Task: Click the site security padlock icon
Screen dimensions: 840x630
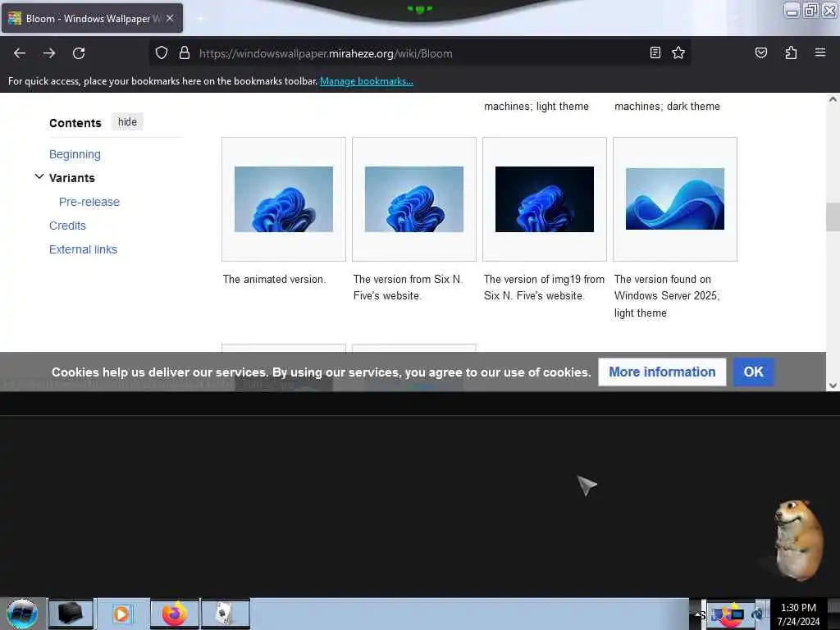Action: (185, 52)
